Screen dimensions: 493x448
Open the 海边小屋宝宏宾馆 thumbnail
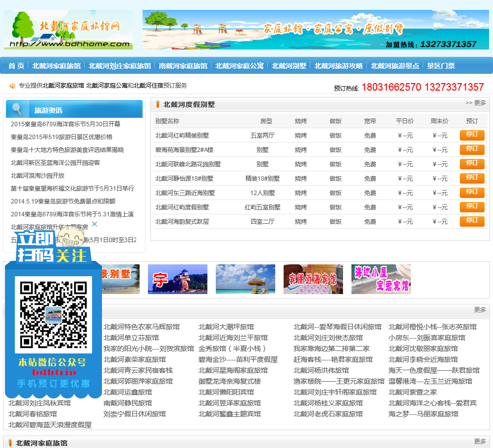click(381, 279)
